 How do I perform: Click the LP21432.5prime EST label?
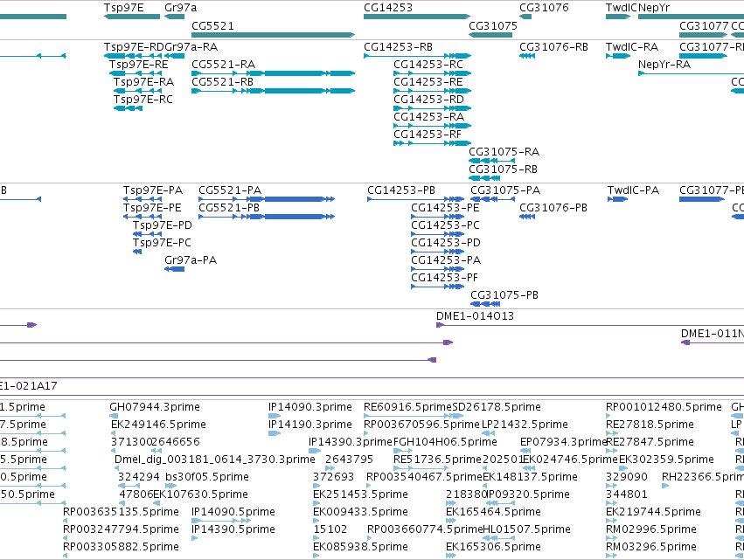point(525,424)
